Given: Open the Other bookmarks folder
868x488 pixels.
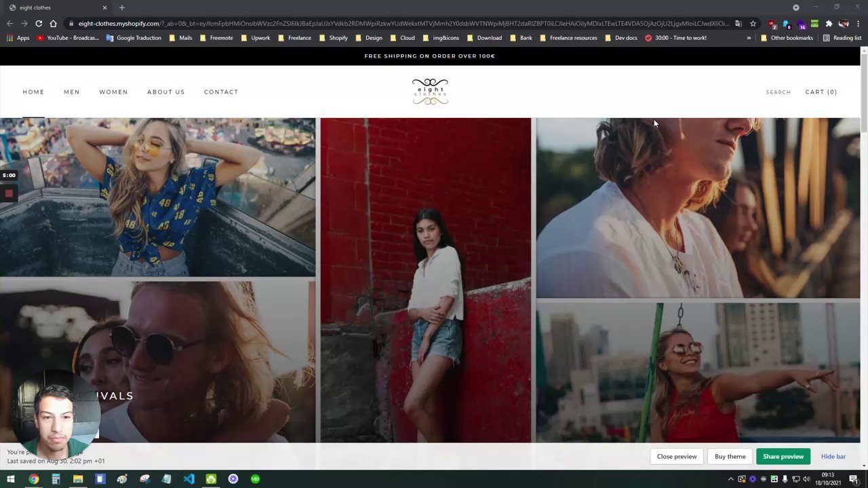Looking at the screenshot, I should click(787, 38).
